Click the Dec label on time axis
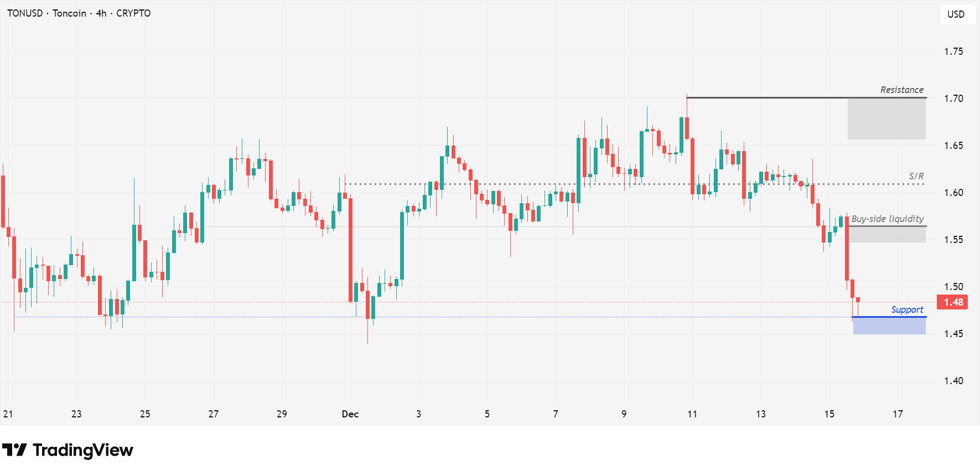 click(x=350, y=414)
